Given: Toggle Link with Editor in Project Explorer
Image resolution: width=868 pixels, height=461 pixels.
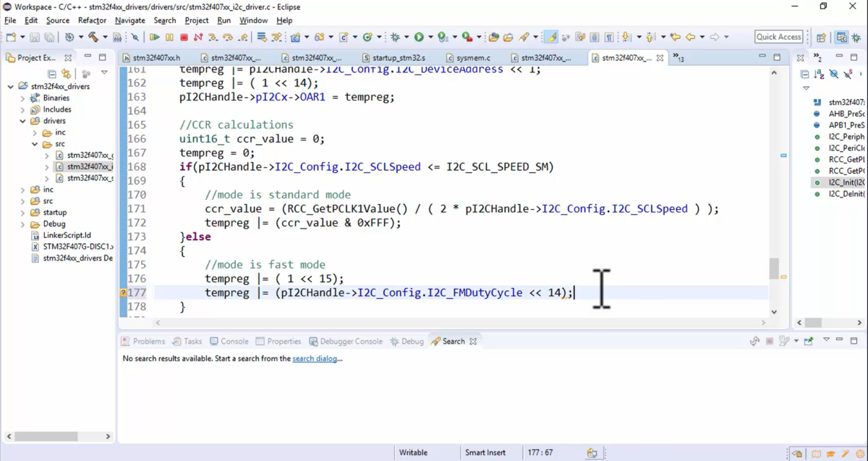Looking at the screenshot, I should pos(66,74).
